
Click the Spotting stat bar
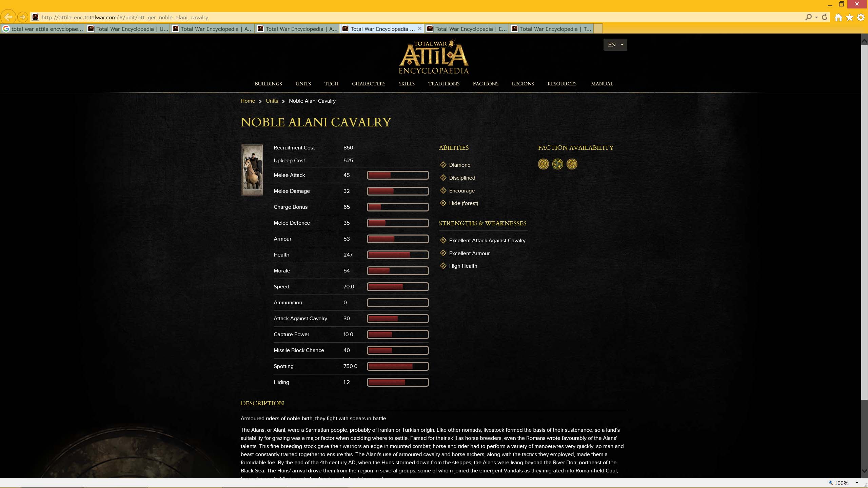pos(398,366)
